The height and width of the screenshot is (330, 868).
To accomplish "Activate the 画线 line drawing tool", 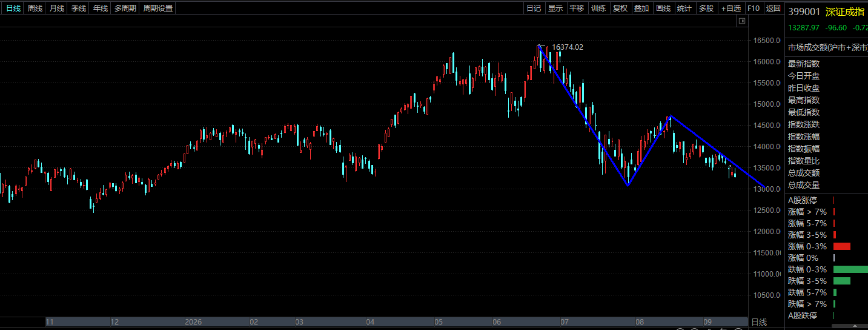I will (663, 8).
